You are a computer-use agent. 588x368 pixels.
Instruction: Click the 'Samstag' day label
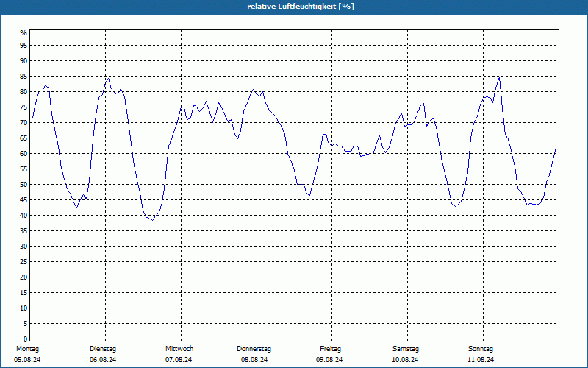click(x=406, y=349)
